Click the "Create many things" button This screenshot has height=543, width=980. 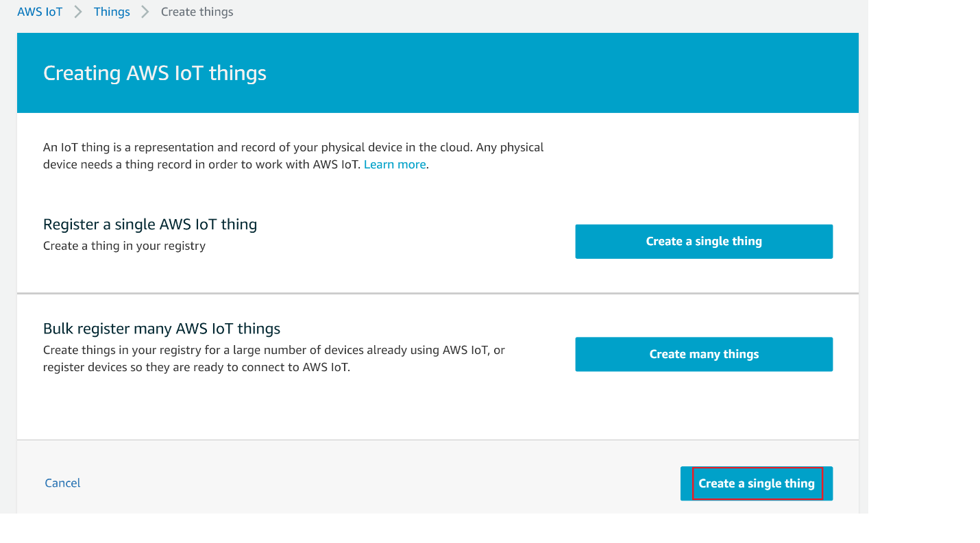coord(704,354)
